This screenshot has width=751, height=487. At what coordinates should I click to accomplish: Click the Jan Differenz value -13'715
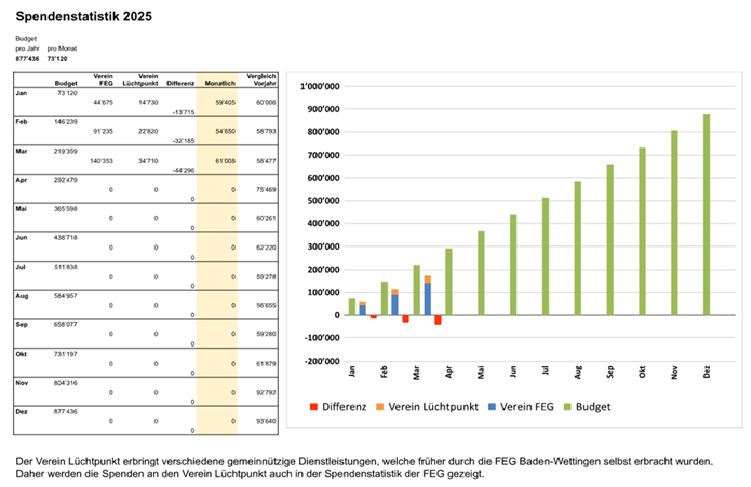[183, 112]
